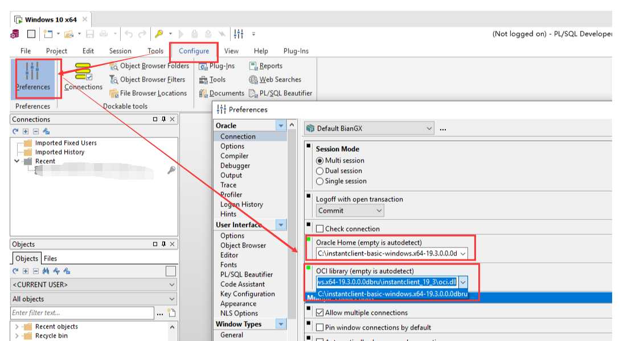The height and width of the screenshot is (341, 644).
Task: Click the Connections panel plus icon
Action: point(26,132)
